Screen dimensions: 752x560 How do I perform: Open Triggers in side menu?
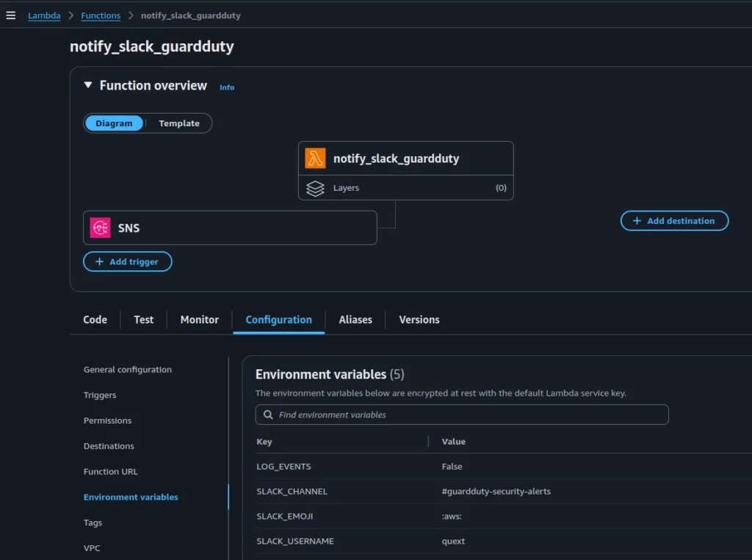click(x=100, y=395)
